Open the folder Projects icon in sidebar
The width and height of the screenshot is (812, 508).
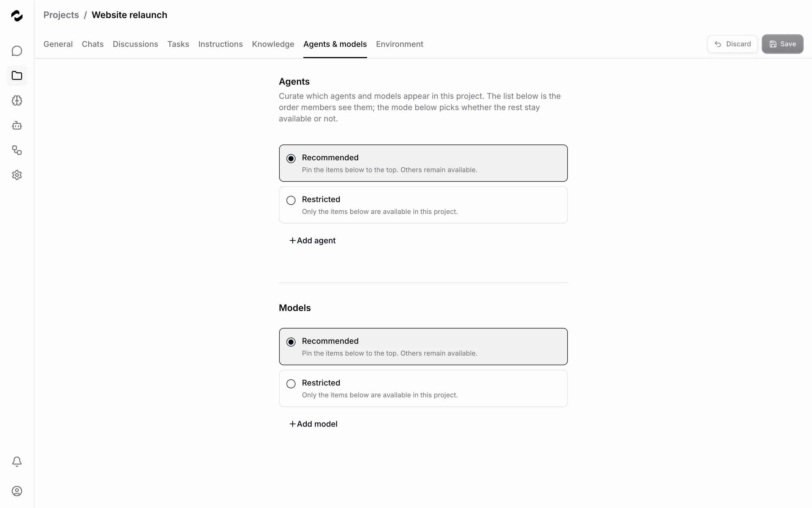[x=17, y=76]
